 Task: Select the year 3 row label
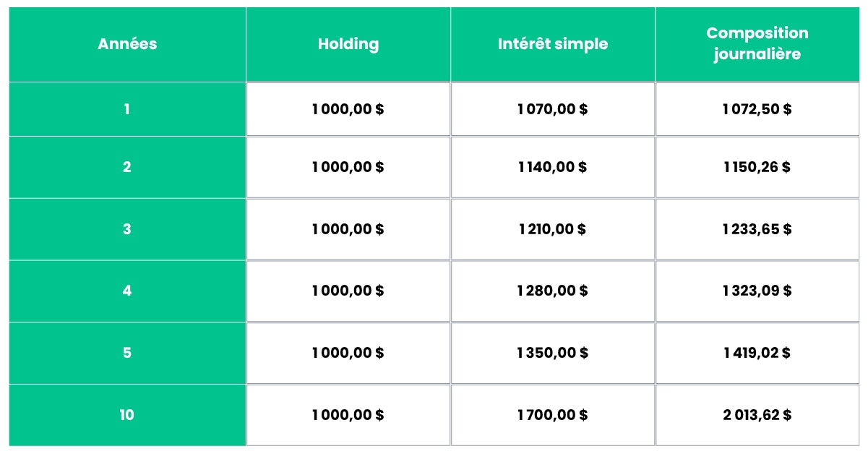click(127, 229)
